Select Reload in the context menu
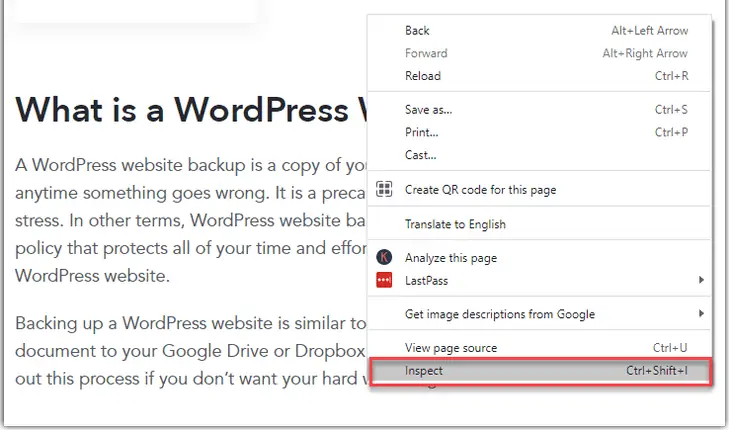730x431 pixels. tap(539, 76)
